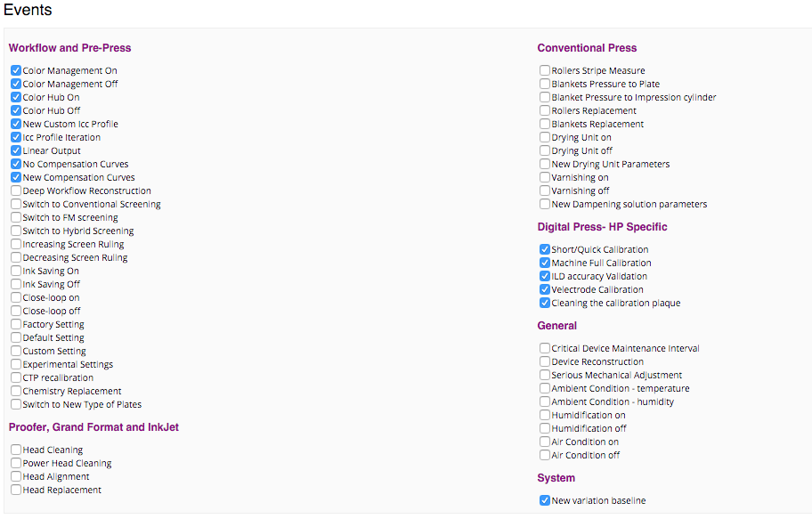Viewport: 812px width, 519px height.
Task: Uncheck Linear Output checkbox
Action: (16, 150)
